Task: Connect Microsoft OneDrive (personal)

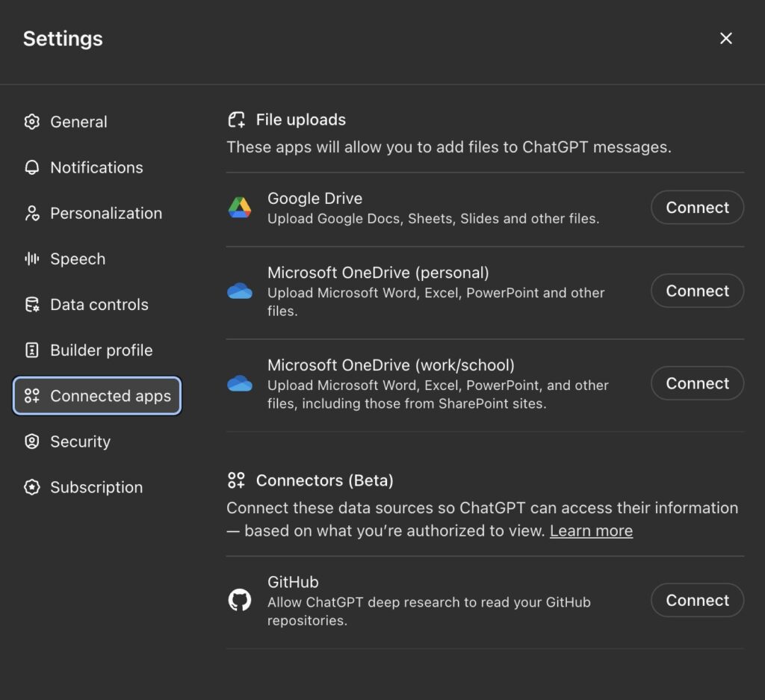Action: (697, 291)
